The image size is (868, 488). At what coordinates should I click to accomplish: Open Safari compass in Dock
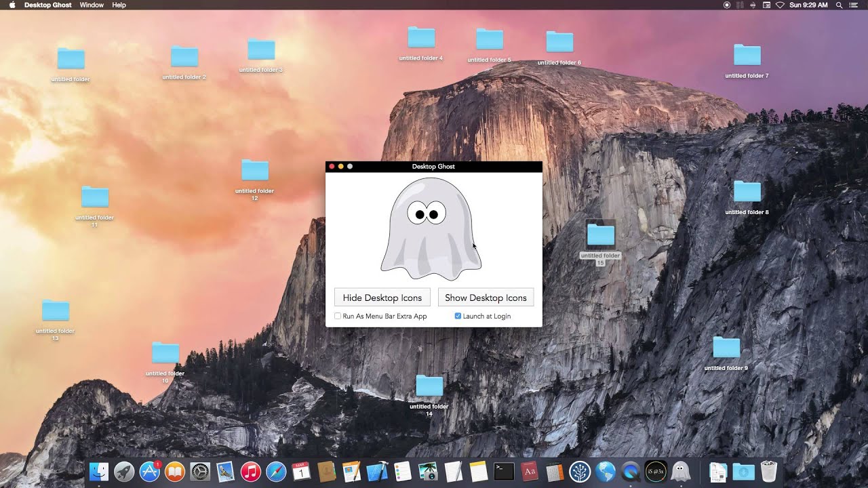[x=276, y=472]
